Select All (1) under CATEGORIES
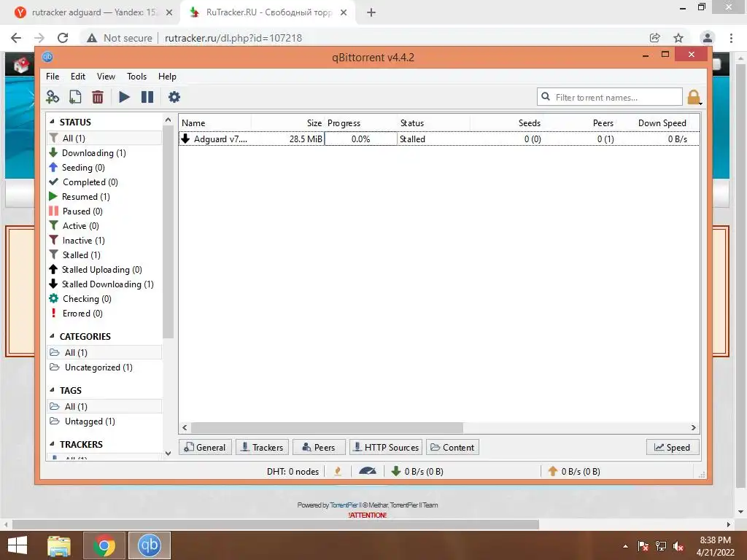 click(x=104, y=352)
